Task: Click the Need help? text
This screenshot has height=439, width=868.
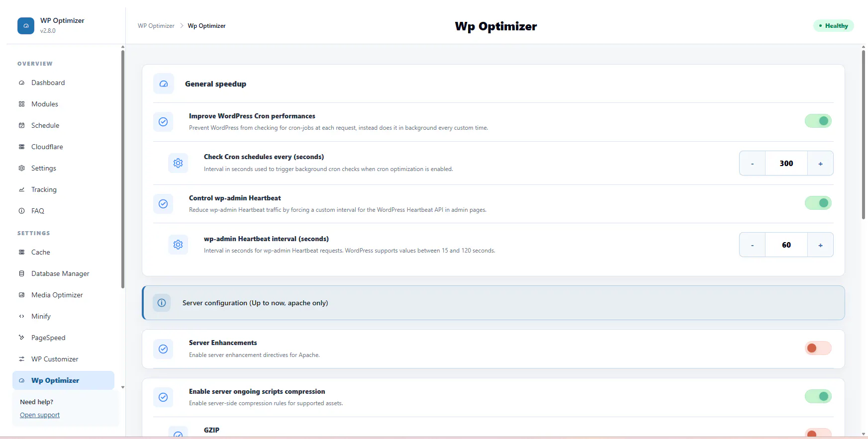Action: [x=36, y=402]
